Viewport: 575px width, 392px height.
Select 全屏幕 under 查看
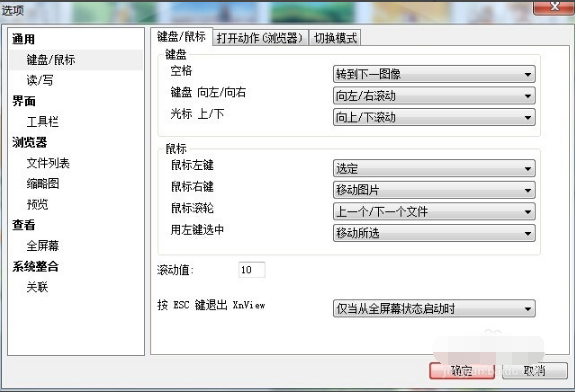click(43, 245)
